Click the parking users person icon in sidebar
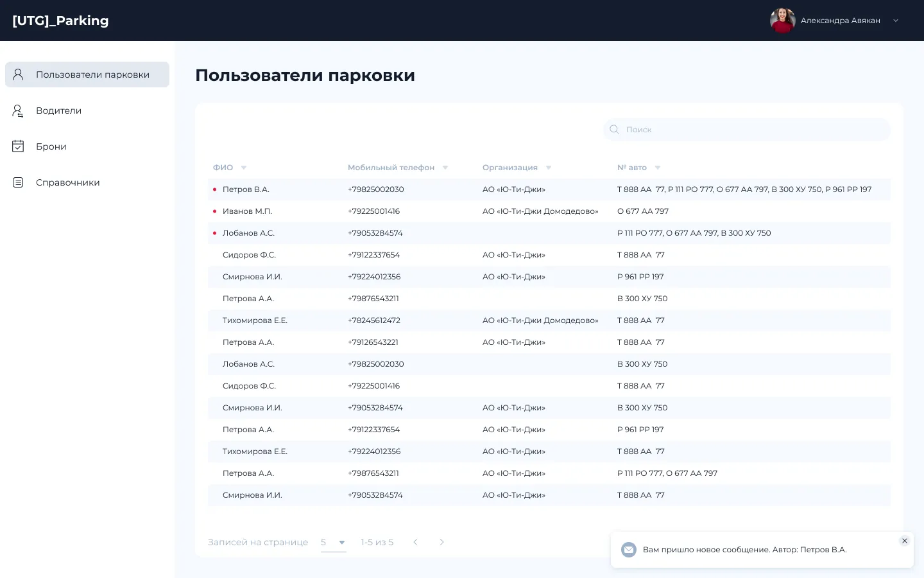Screen dimensions: 924x578 pos(18,74)
